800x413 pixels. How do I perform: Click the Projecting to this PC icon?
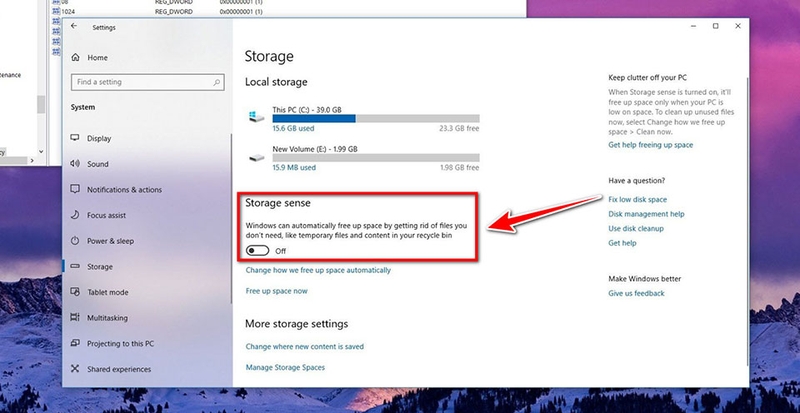pyautogui.click(x=75, y=343)
